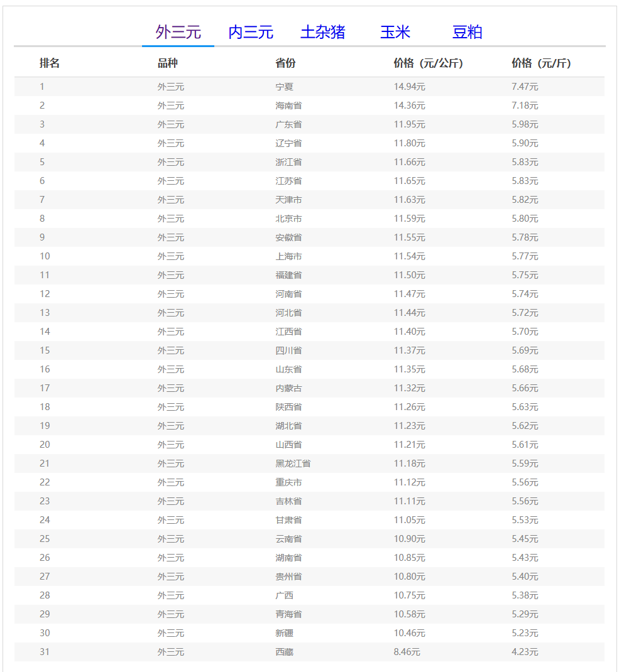Click the 价格(元/斤) column header

click(x=541, y=63)
